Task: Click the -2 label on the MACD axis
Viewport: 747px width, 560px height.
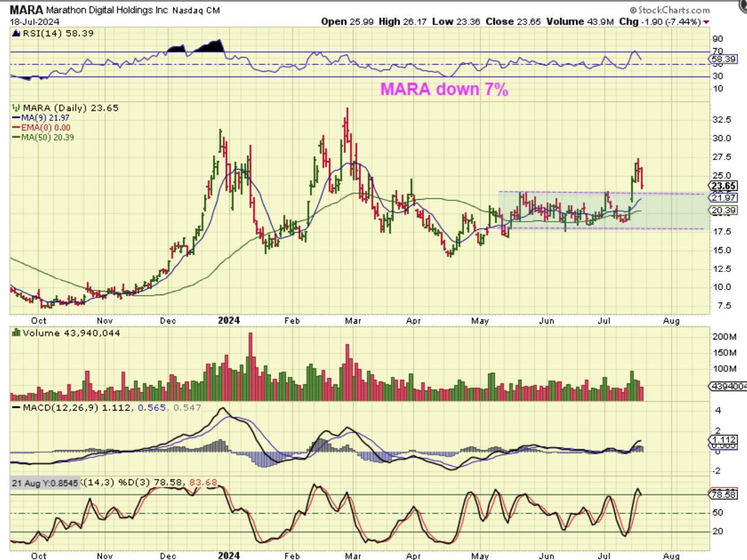Action: click(x=717, y=471)
